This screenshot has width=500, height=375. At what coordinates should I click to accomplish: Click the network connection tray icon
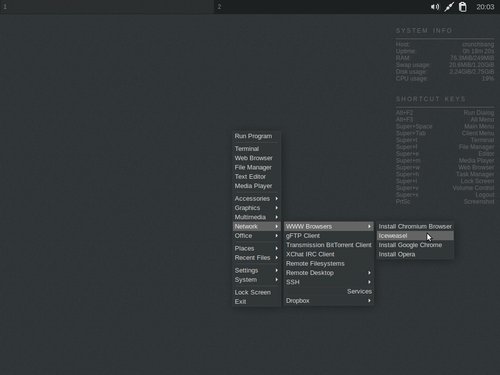click(x=449, y=7)
